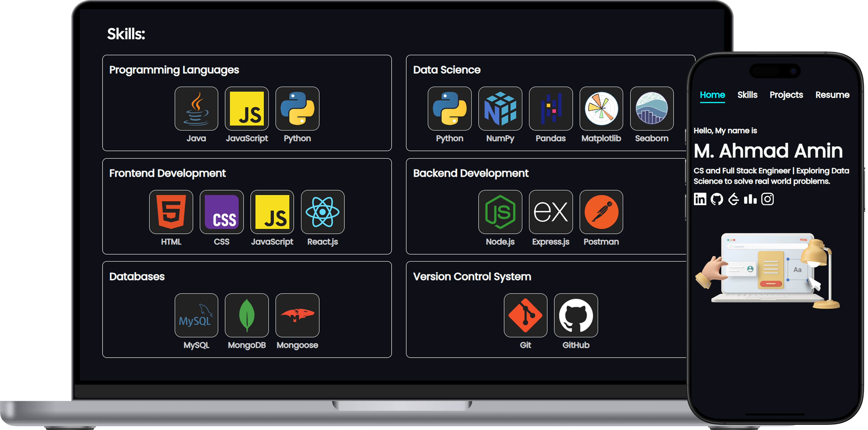The height and width of the screenshot is (430, 868).
Task: Click the "Hello, My name is" text
Action: [x=725, y=131]
